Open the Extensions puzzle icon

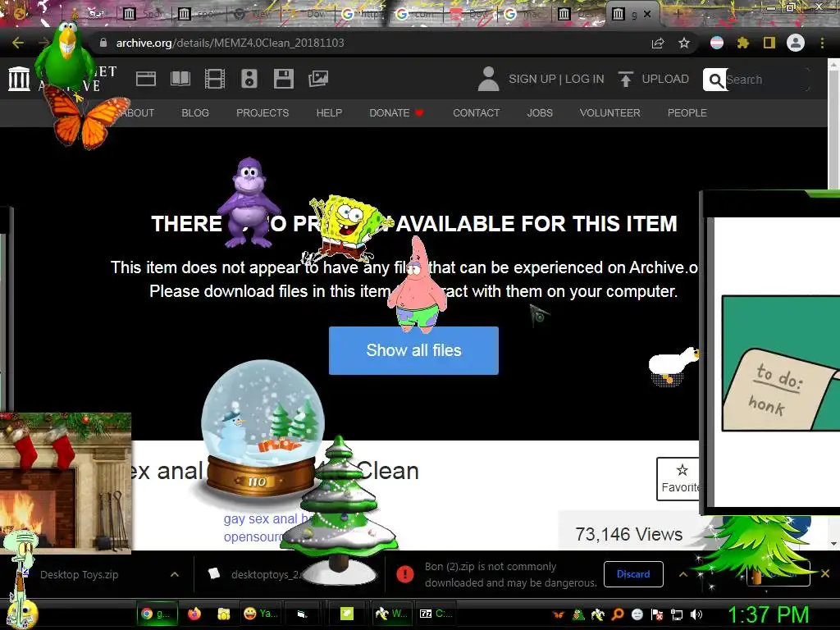742,43
